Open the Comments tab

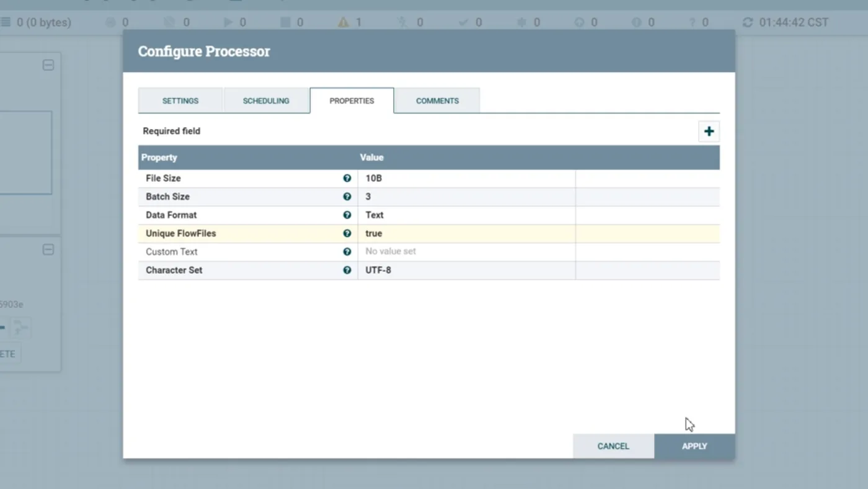tap(437, 101)
